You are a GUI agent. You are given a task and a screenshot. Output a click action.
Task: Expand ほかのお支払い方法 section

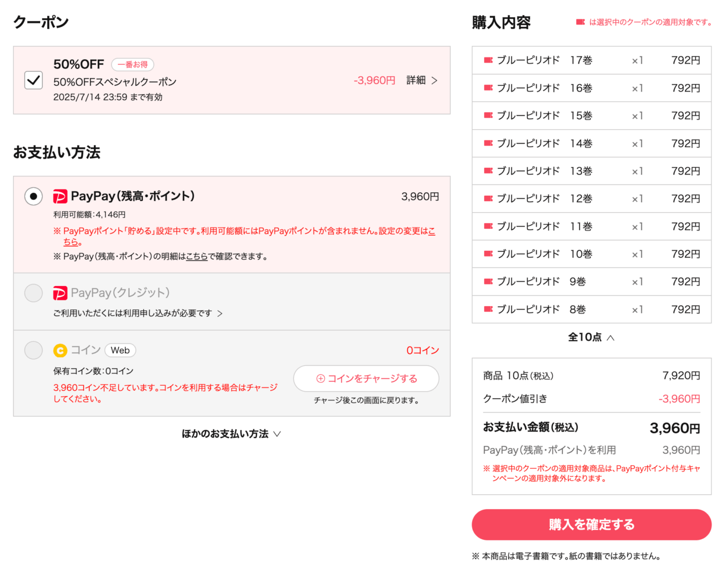(231, 433)
